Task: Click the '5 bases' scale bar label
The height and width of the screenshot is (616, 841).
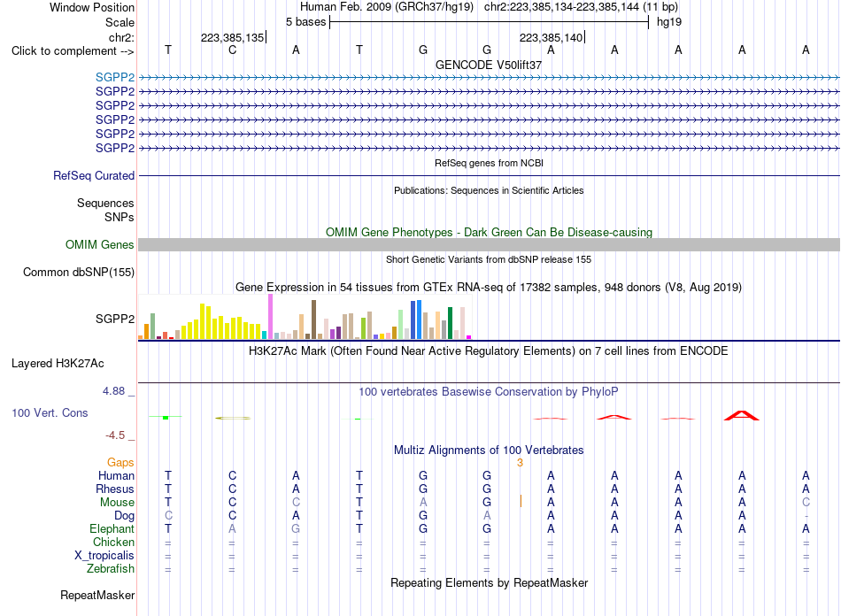Action: tap(305, 22)
